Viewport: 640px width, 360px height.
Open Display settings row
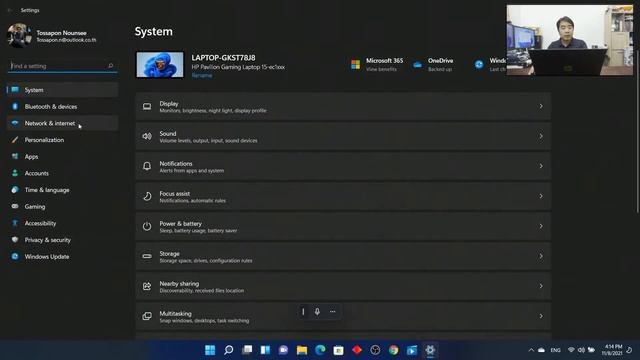[343, 107]
